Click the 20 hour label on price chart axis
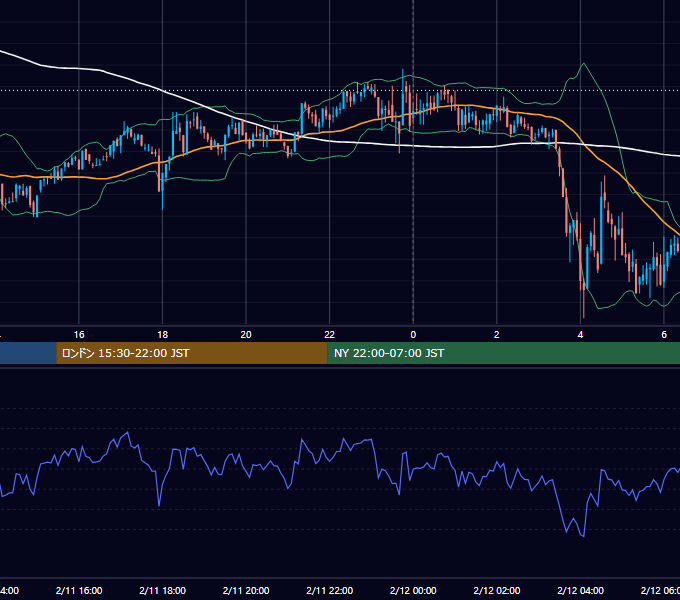The width and height of the screenshot is (680, 600). point(246,335)
